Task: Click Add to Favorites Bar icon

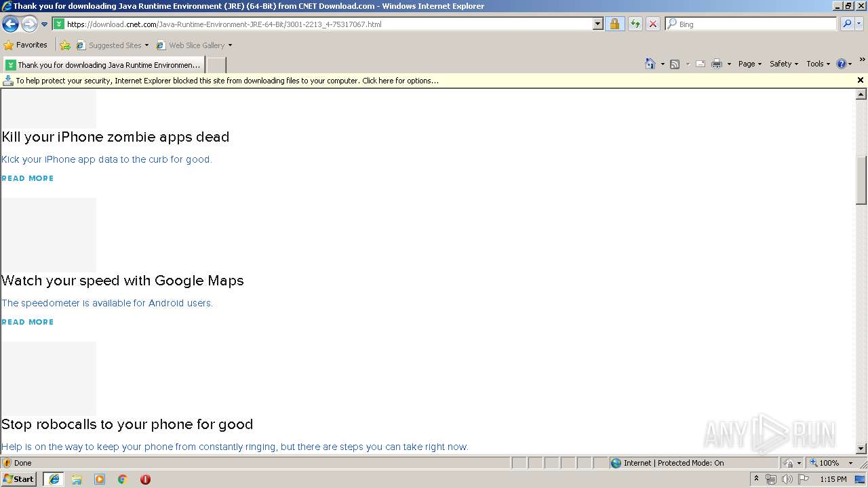Action: pos(65,45)
